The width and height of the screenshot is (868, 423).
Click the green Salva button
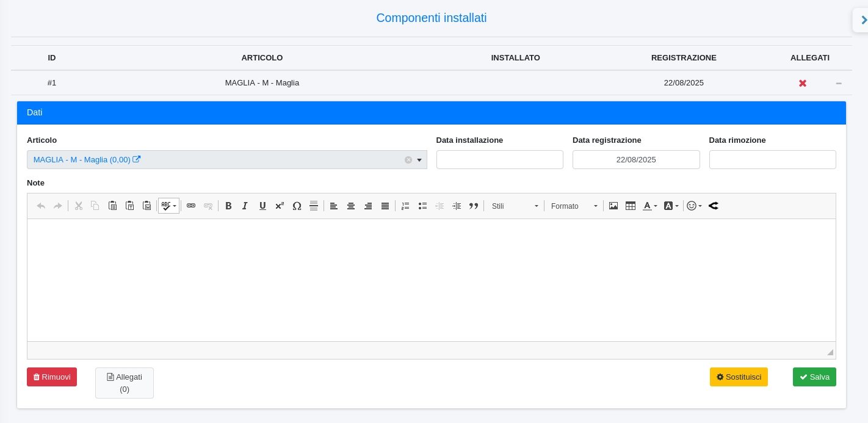[x=814, y=377]
